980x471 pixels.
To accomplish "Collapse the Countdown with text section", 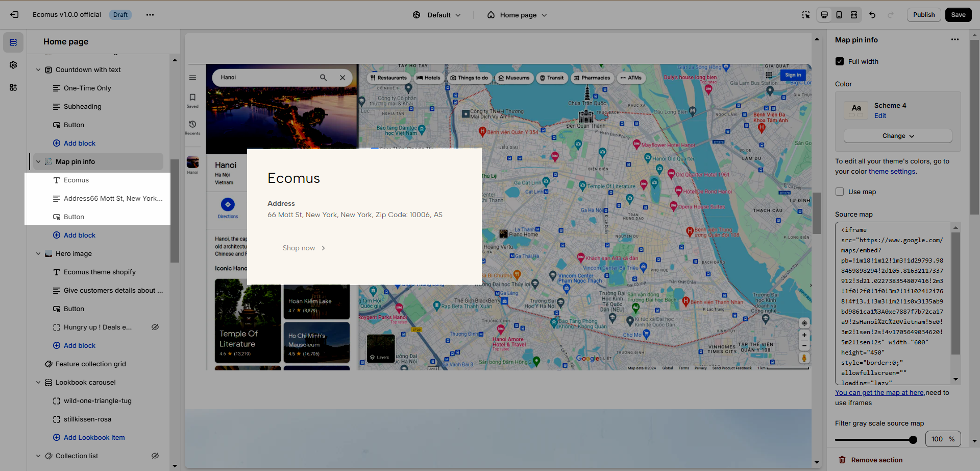I will tap(38, 69).
